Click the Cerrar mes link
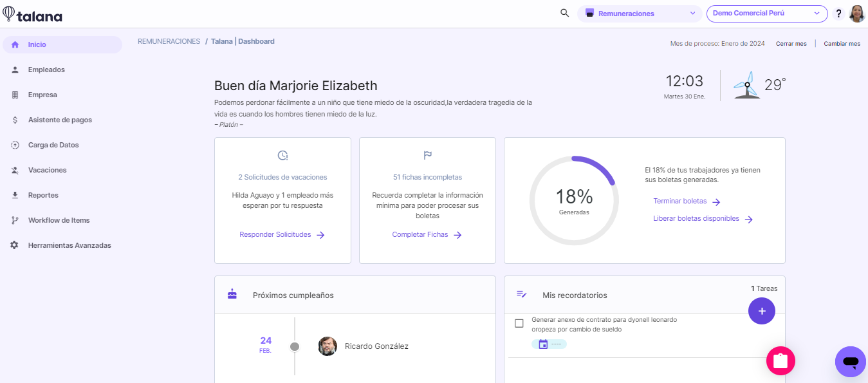The image size is (868, 383). tap(791, 44)
